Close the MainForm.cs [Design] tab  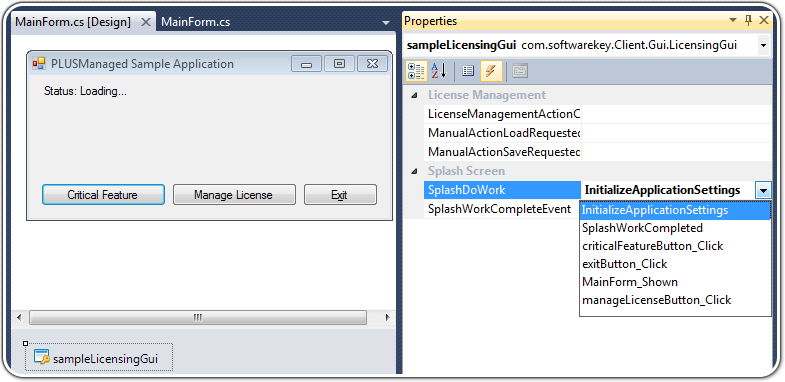[146, 22]
